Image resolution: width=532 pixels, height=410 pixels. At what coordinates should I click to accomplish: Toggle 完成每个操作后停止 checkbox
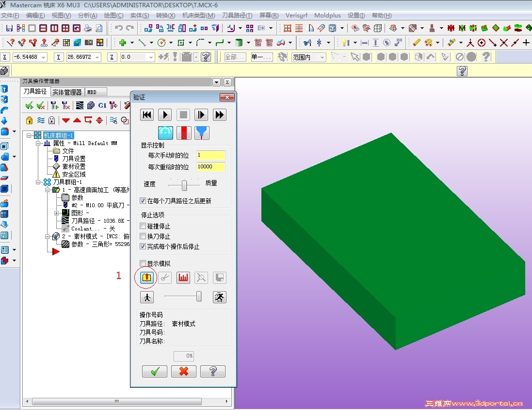coord(143,246)
